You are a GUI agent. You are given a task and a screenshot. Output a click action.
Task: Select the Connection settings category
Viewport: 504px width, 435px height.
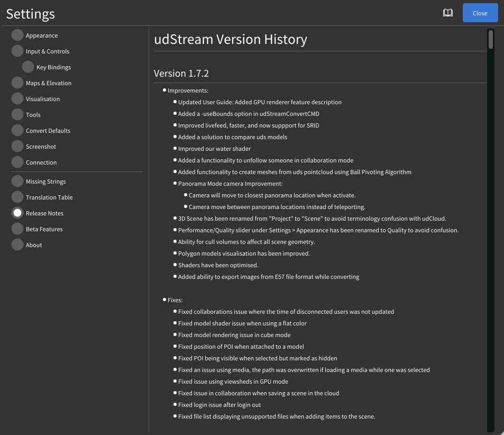click(x=17, y=162)
